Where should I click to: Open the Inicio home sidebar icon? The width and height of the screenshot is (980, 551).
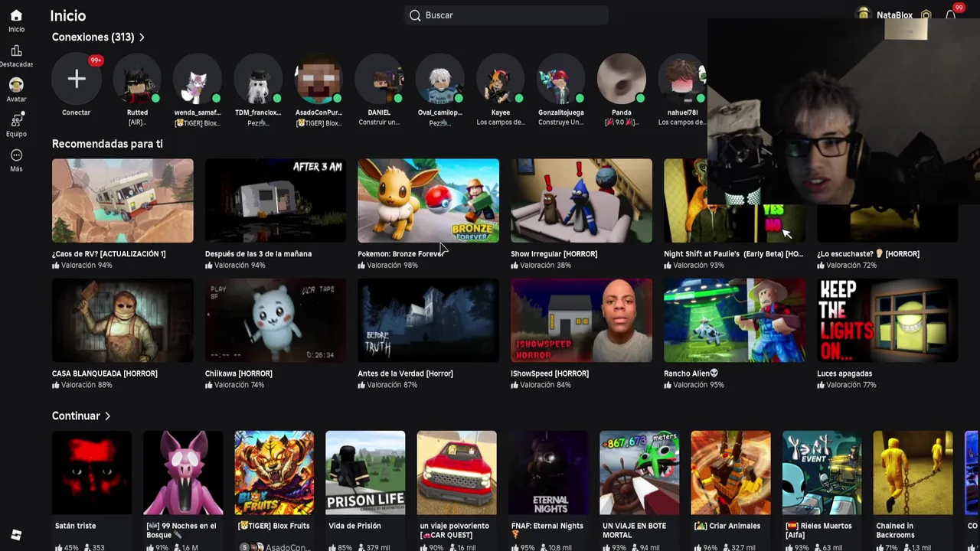click(x=16, y=15)
